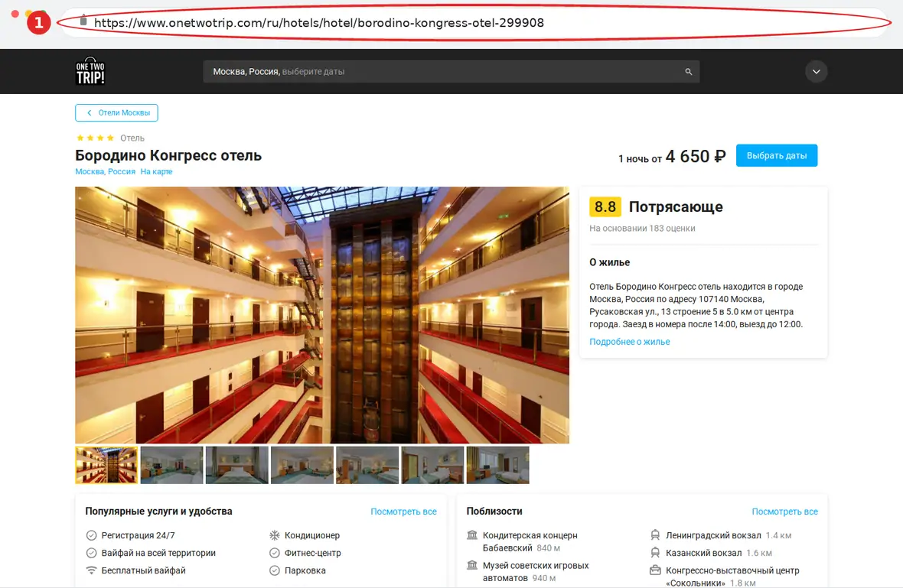Click the main atrium hotel photo

pyautogui.click(x=322, y=315)
